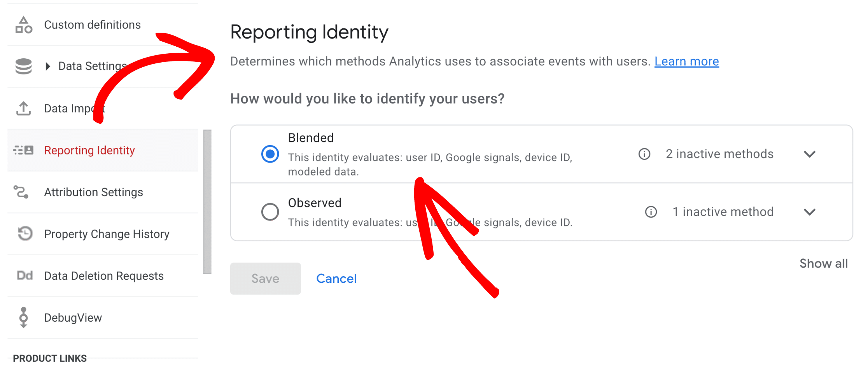
Task: Click the Property Change History clock icon
Action: click(25, 234)
